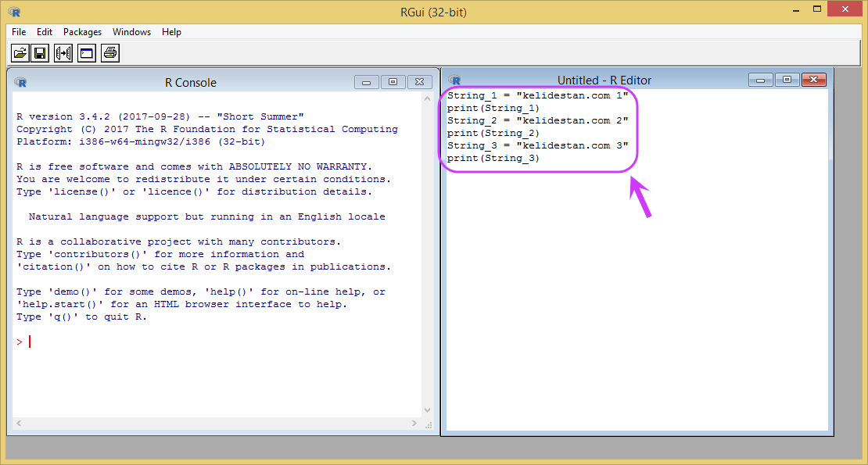This screenshot has height=465, width=868.
Task: Click the R icon in R Console title bar
Action: pos(20,82)
